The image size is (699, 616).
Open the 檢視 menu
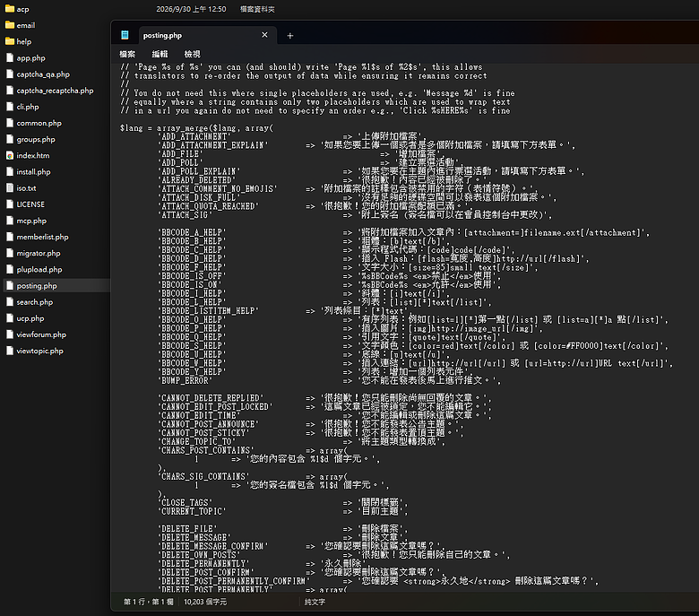[x=192, y=54]
